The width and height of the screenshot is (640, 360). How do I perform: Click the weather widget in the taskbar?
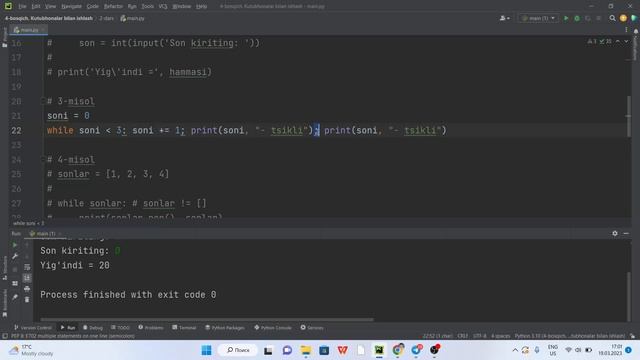[x=31, y=350]
